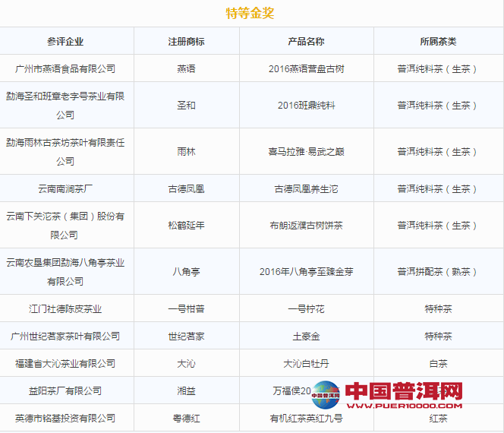Click the 红茶 tea type cell
504x433 pixels.
click(438, 418)
